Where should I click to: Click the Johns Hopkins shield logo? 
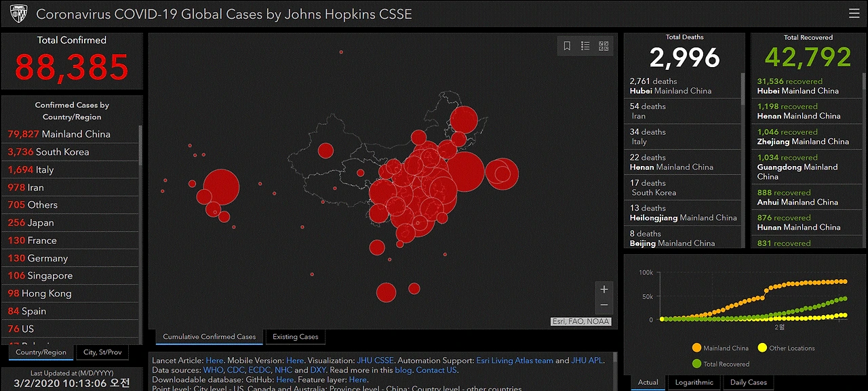(x=19, y=14)
